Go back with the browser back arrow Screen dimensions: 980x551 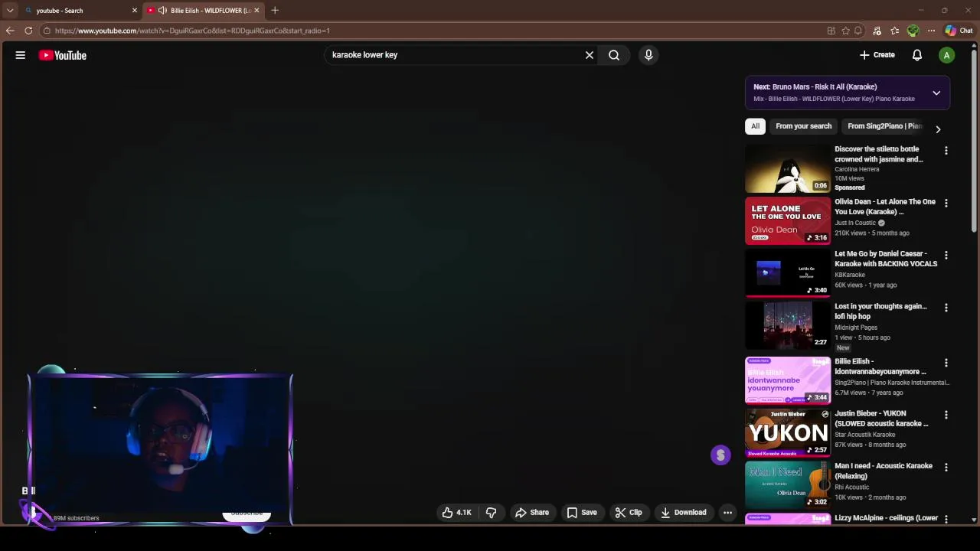coord(10,31)
